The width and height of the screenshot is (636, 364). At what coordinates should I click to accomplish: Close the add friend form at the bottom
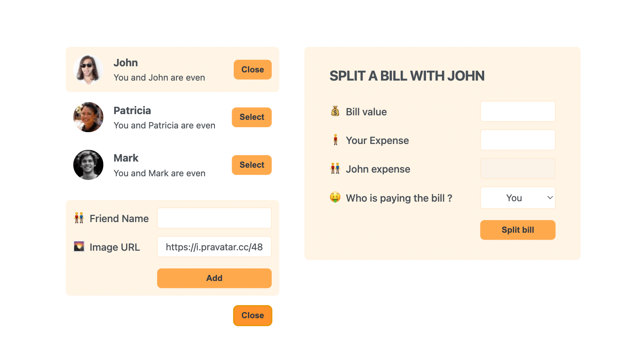tap(253, 315)
